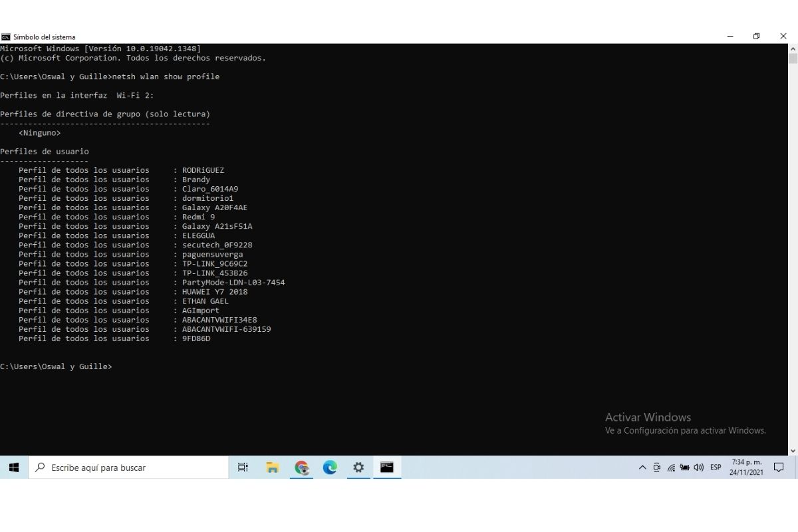This screenshot has width=798, height=532.
Task: Click the Command Prompt title bar icon
Action: coord(5,37)
